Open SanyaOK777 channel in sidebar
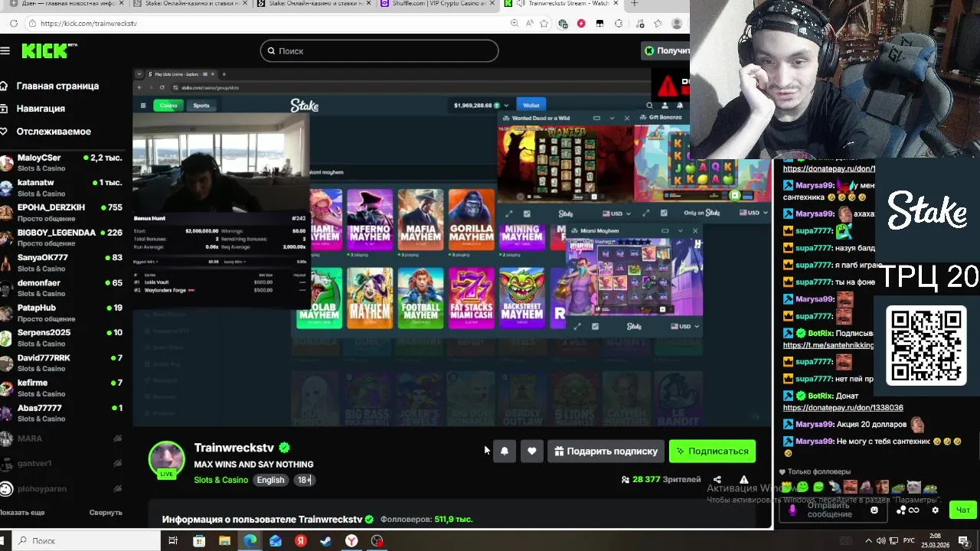The height and width of the screenshot is (551, 980). pos(61,262)
